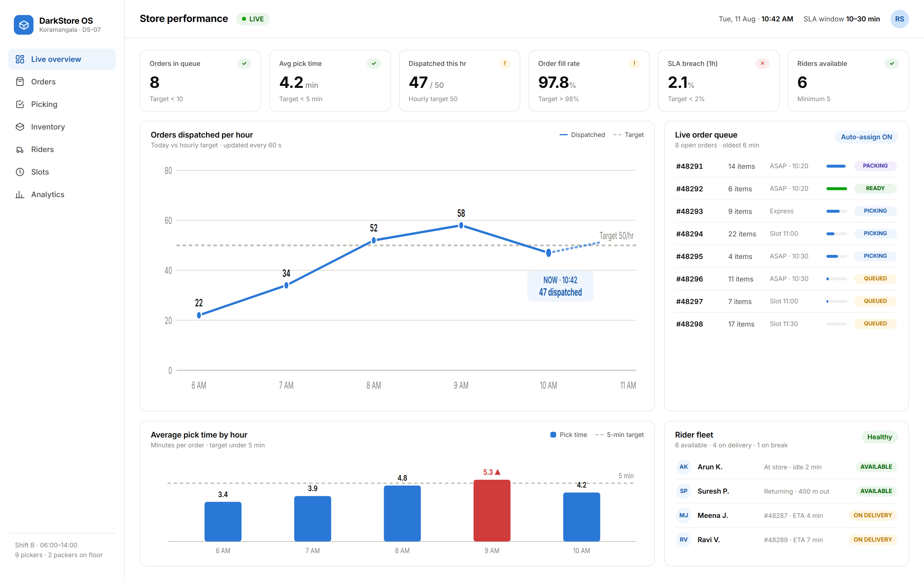
Task: Click the 8 AM pick time bar labeled 4.8
Action: (x=402, y=513)
